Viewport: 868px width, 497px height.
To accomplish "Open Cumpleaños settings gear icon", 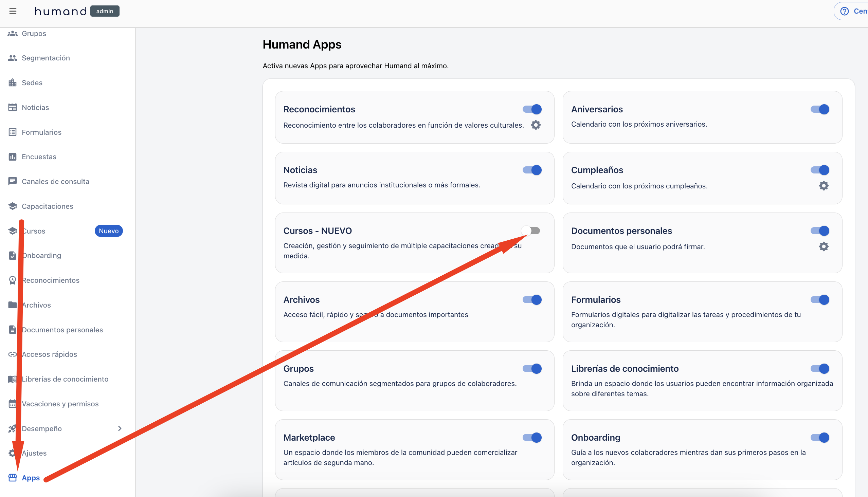I will [823, 186].
